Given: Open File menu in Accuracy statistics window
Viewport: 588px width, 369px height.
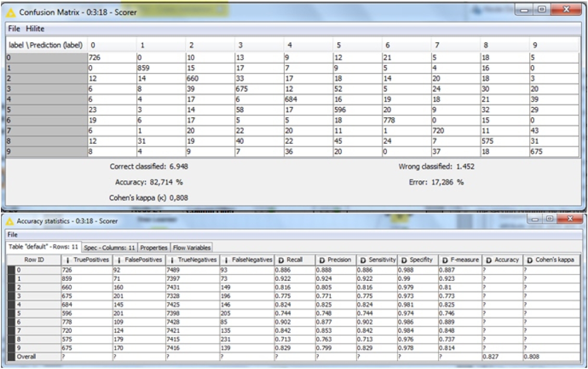Looking at the screenshot, I should tap(12, 235).
